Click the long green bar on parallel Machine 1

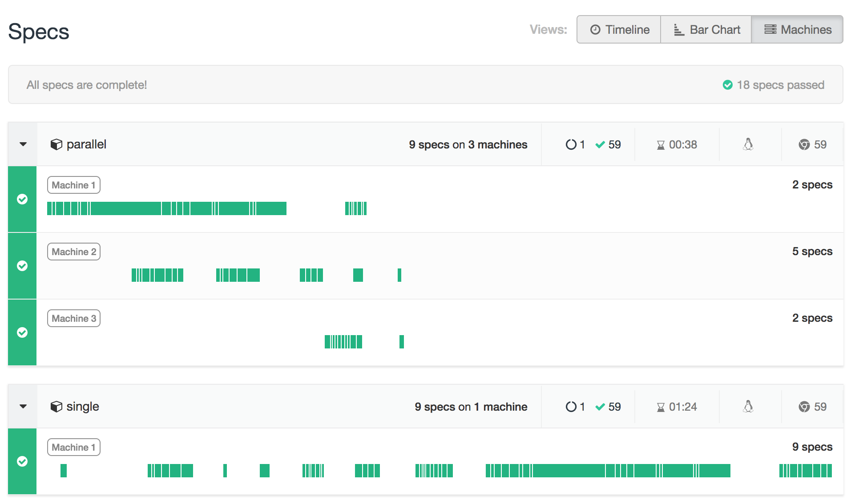click(125, 208)
